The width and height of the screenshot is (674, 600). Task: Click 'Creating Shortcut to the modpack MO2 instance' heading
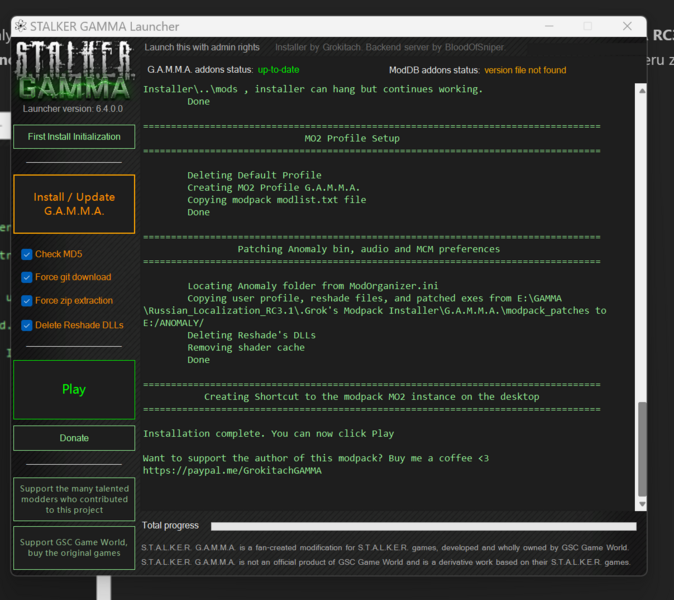372,397
